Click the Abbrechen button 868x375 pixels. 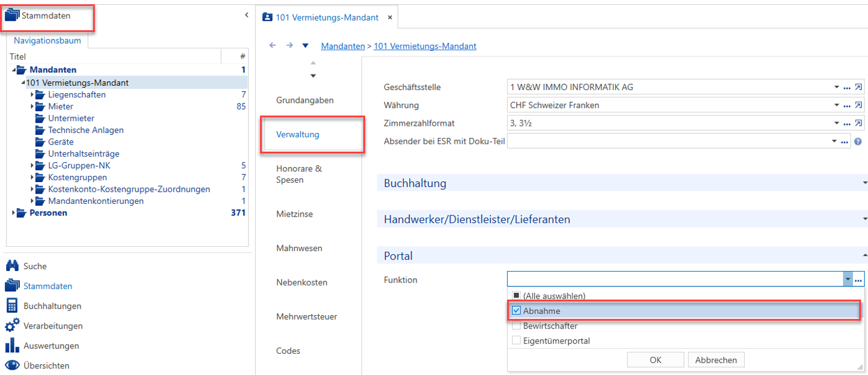(716, 360)
